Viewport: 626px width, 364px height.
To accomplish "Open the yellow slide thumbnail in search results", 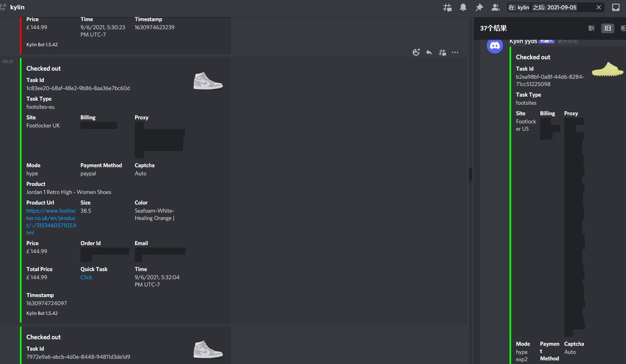I will pyautogui.click(x=607, y=69).
